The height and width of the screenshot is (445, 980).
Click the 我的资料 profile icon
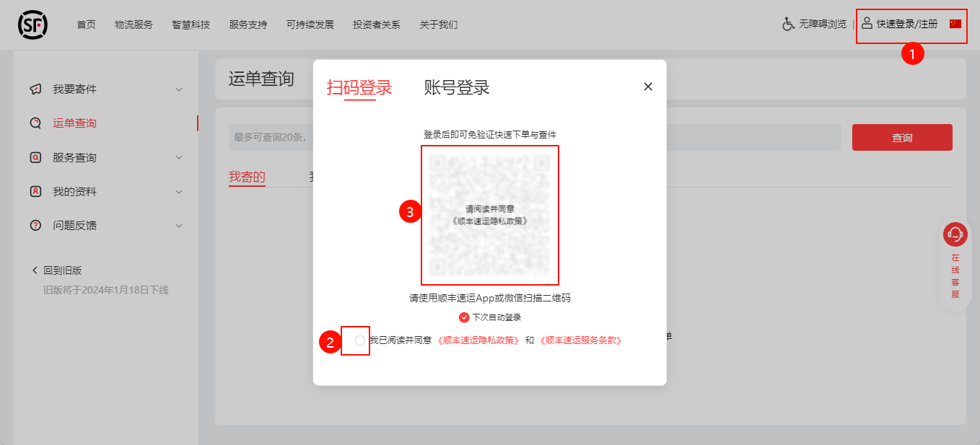pos(35,192)
